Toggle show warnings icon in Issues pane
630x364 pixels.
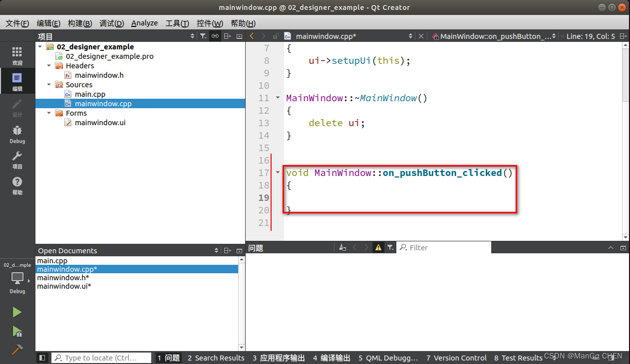pyautogui.click(x=378, y=247)
